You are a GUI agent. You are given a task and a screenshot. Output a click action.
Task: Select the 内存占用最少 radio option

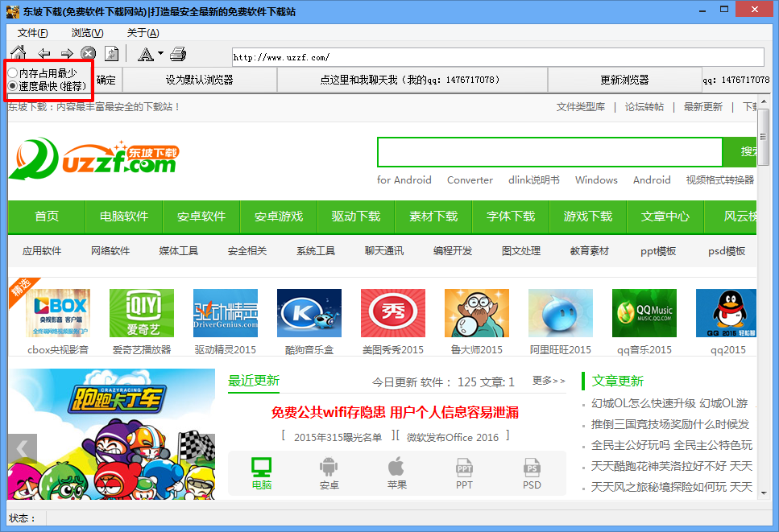(43, 73)
